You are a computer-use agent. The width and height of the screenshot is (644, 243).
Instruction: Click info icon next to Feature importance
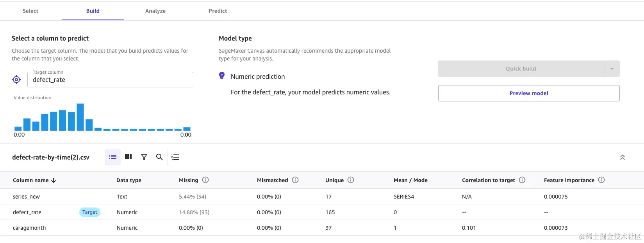click(601, 180)
